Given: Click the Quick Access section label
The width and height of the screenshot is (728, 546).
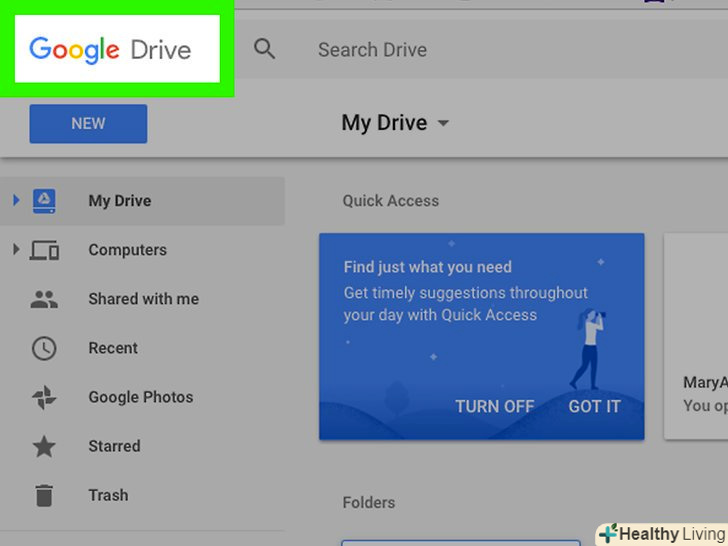Looking at the screenshot, I should click(390, 201).
